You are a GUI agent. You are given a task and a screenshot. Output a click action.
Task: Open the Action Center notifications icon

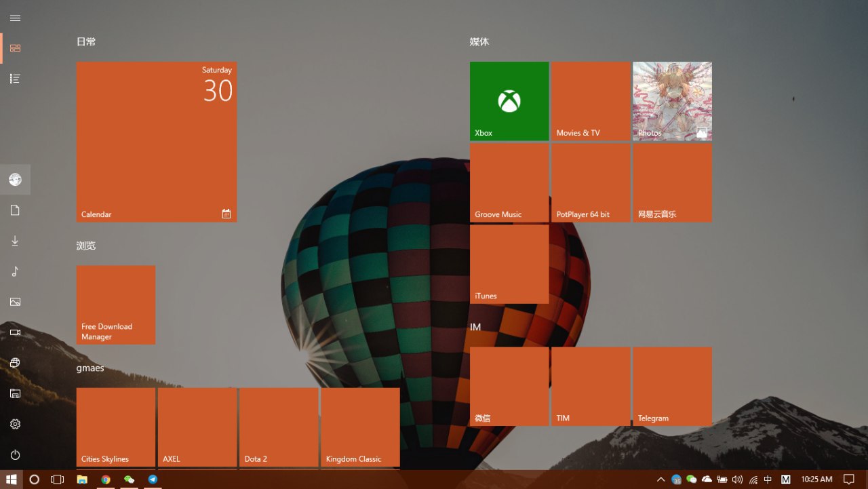pyautogui.click(x=848, y=480)
